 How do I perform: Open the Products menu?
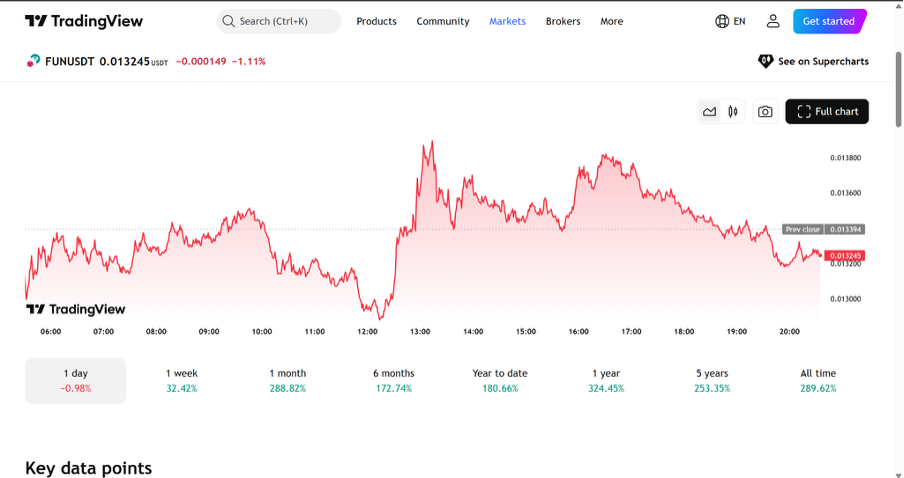click(376, 21)
